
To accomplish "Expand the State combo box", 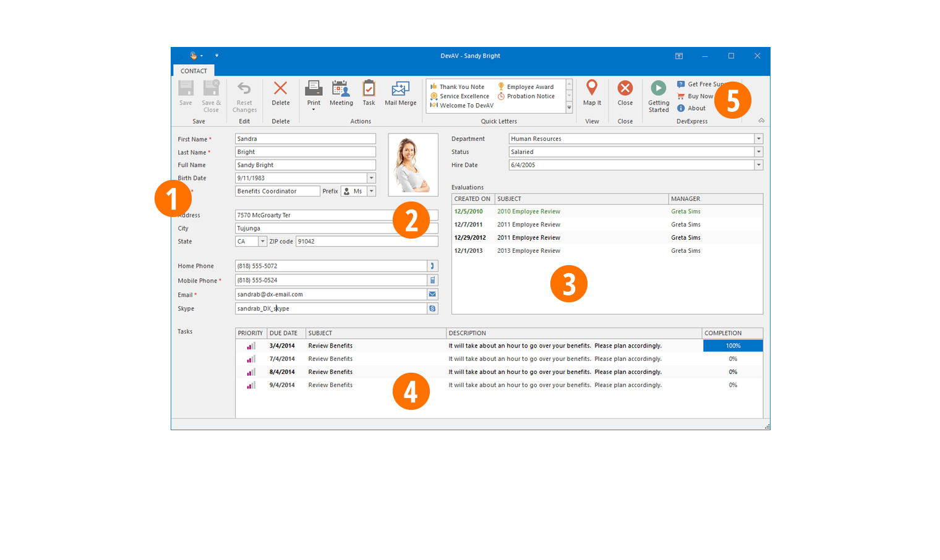I will click(262, 242).
